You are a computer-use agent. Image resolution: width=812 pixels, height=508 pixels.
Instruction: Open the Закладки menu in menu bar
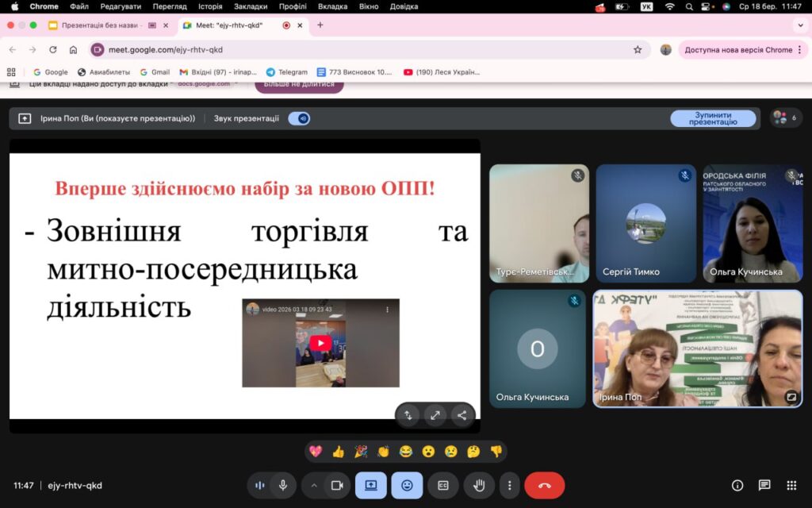point(250,6)
